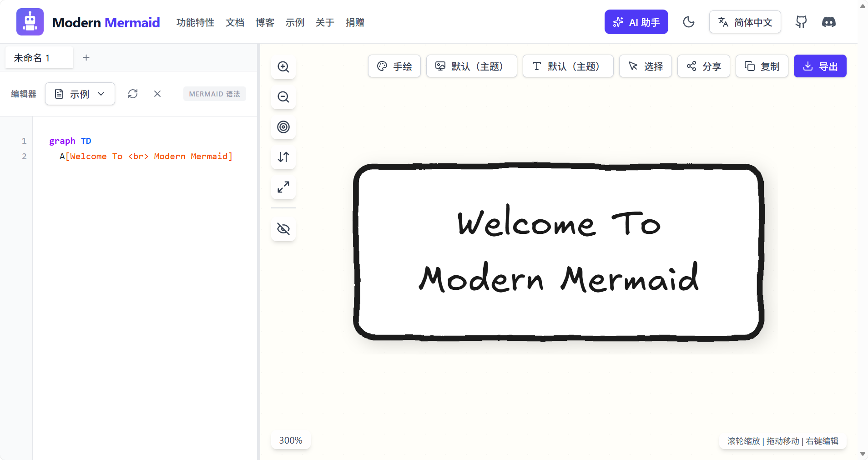Expand the 示例 examples dropdown in editor
This screenshot has height=460, width=868.
(x=80, y=94)
